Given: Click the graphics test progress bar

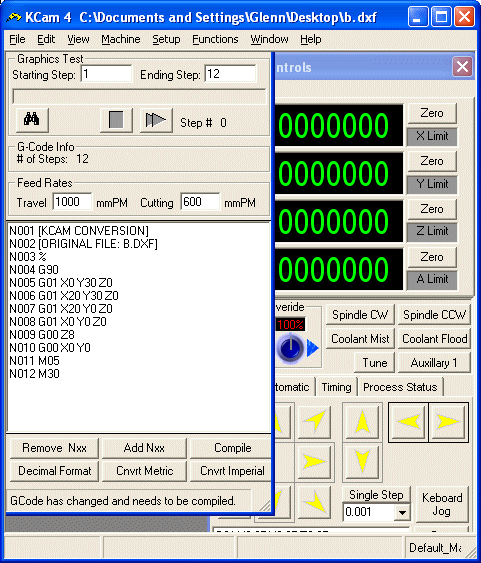Looking at the screenshot, I should [x=139, y=97].
